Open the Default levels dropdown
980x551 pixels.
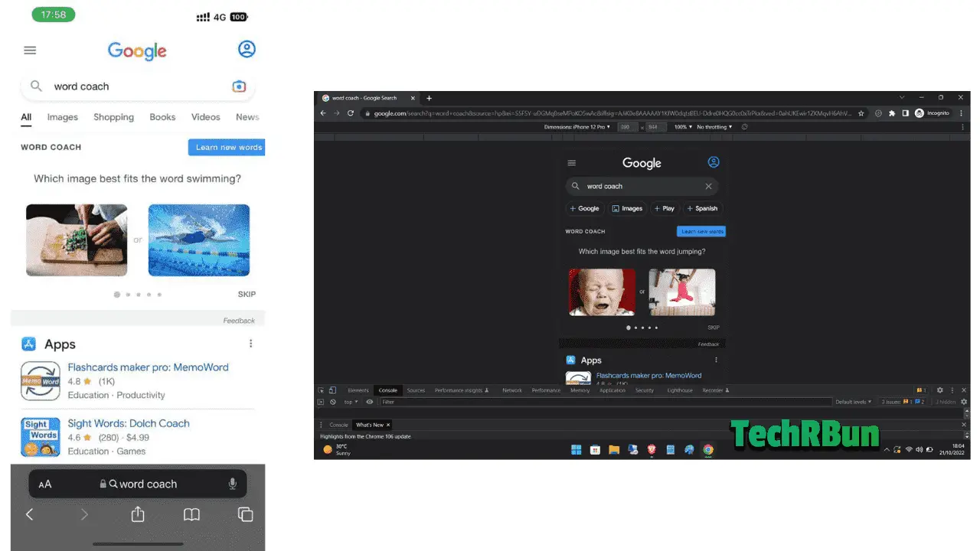853,402
